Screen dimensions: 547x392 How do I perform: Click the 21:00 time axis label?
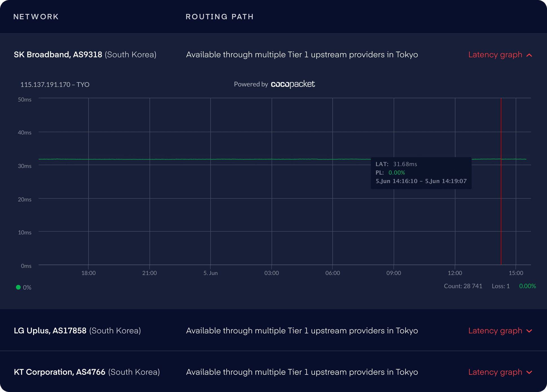tap(149, 273)
